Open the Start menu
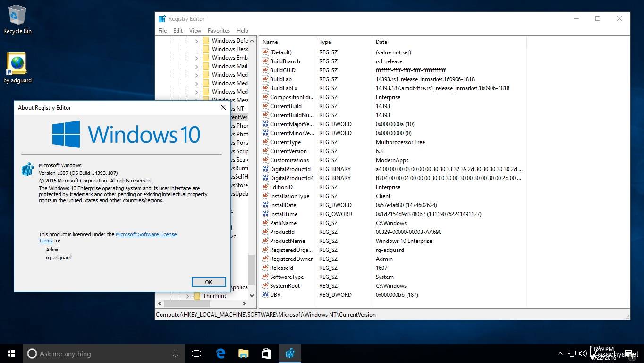The width and height of the screenshot is (644, 363). pos(11,354)
